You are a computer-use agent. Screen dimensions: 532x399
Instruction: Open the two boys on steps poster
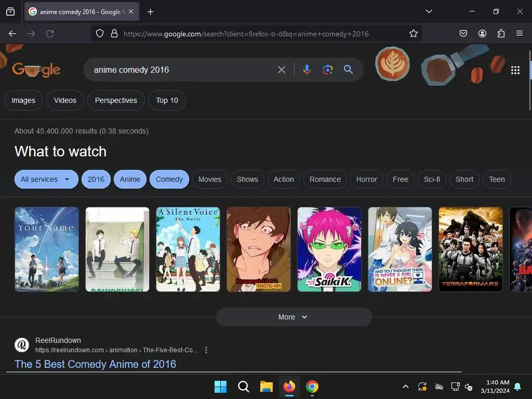click(117, 249)
